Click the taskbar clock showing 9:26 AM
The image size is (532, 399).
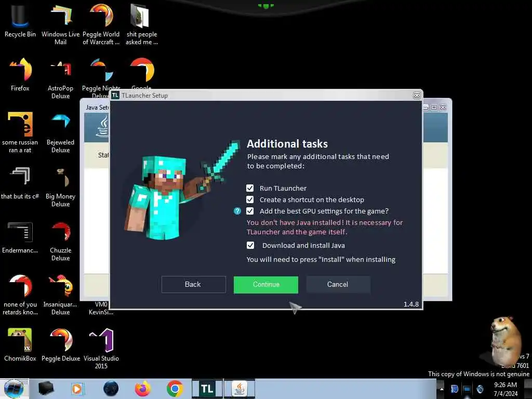click(x=506, y=389)
